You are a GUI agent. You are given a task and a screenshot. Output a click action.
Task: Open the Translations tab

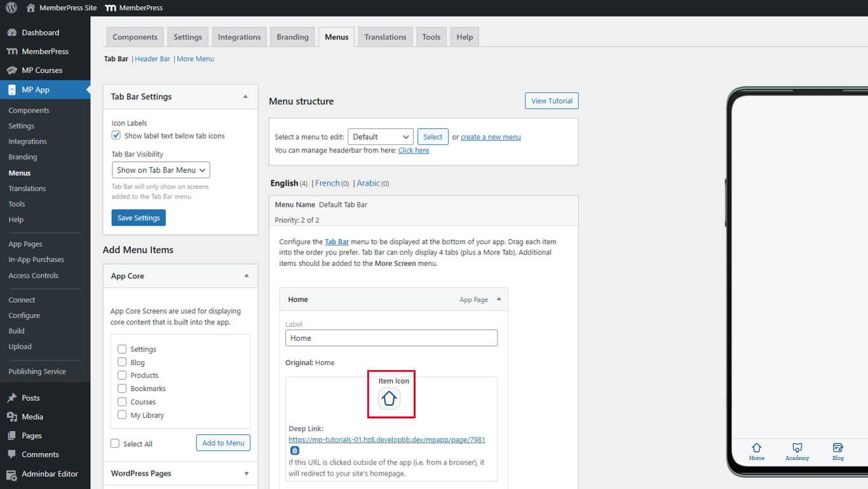(385, 37)
